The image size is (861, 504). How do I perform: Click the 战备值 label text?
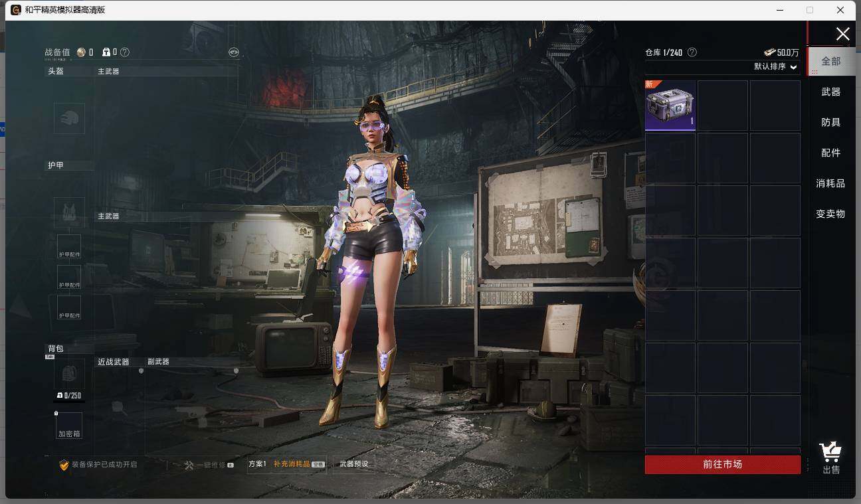(57, 52)
